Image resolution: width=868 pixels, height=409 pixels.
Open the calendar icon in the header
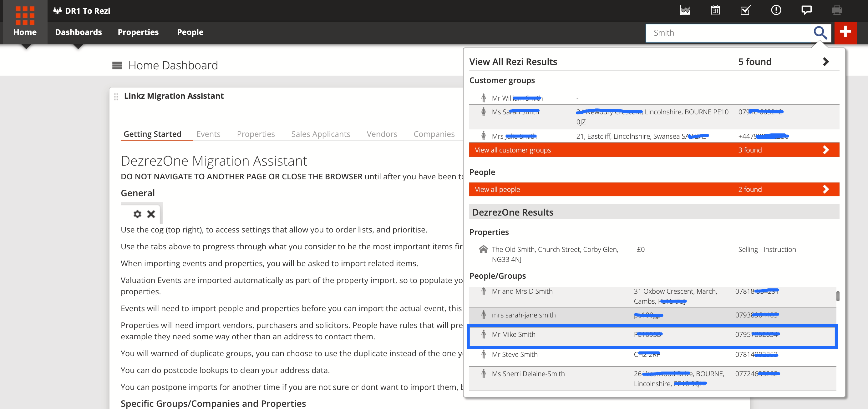coord(715,10)
